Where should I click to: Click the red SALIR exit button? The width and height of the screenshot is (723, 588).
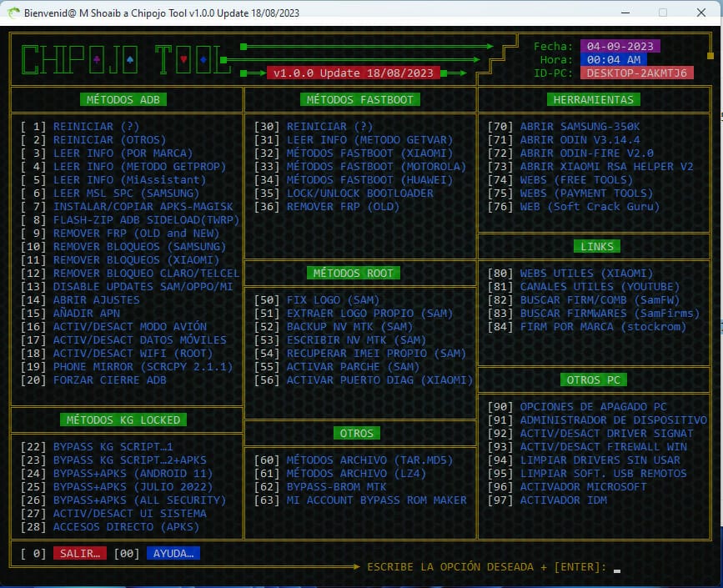click(x=80, y=553)
